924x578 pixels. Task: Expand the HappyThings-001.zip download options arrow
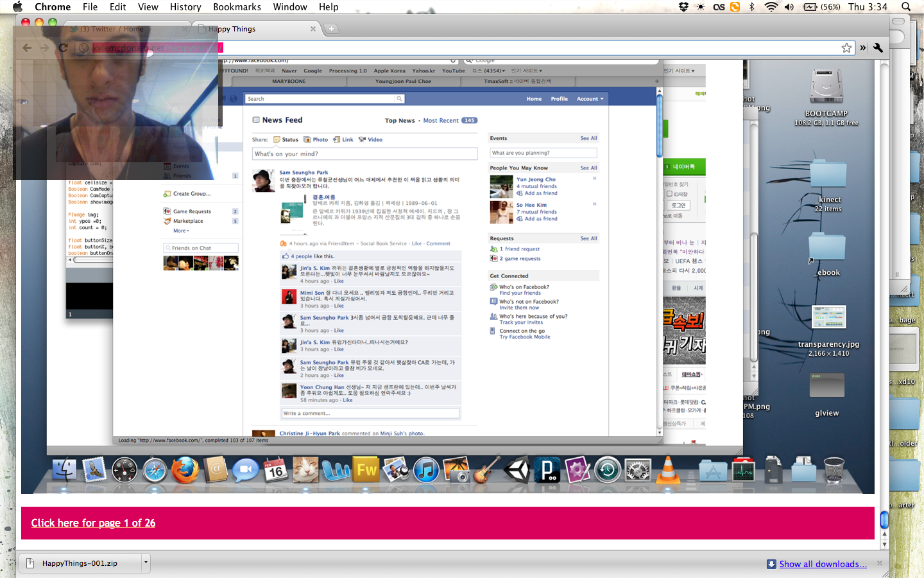146,563
